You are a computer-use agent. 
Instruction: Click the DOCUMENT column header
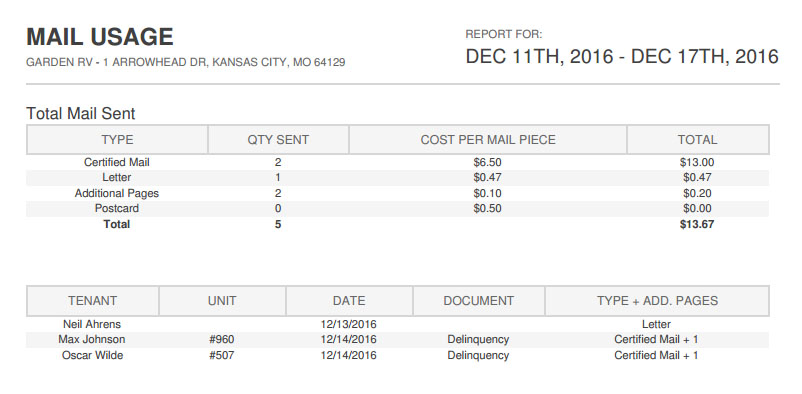pos(478,301)
